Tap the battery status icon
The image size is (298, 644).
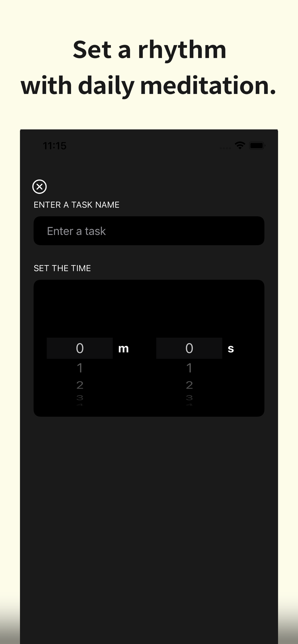pyautogui.click(x=257, y=146)
